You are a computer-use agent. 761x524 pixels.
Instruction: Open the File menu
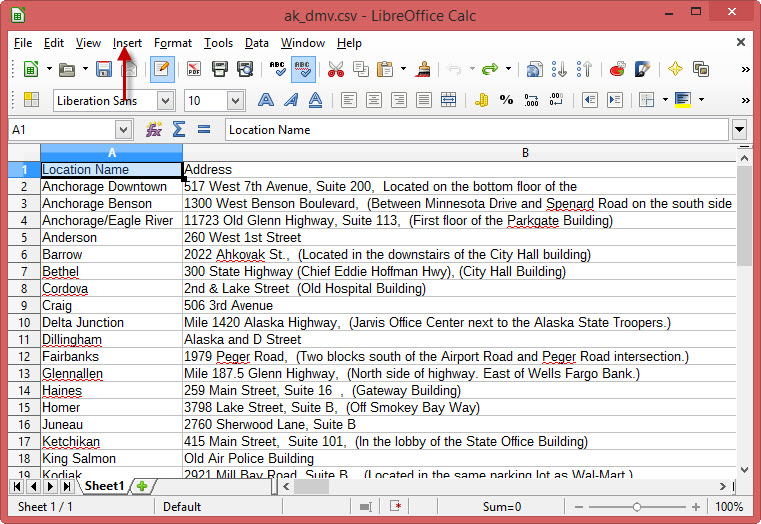pyautogui.click(x=23, y=43)
